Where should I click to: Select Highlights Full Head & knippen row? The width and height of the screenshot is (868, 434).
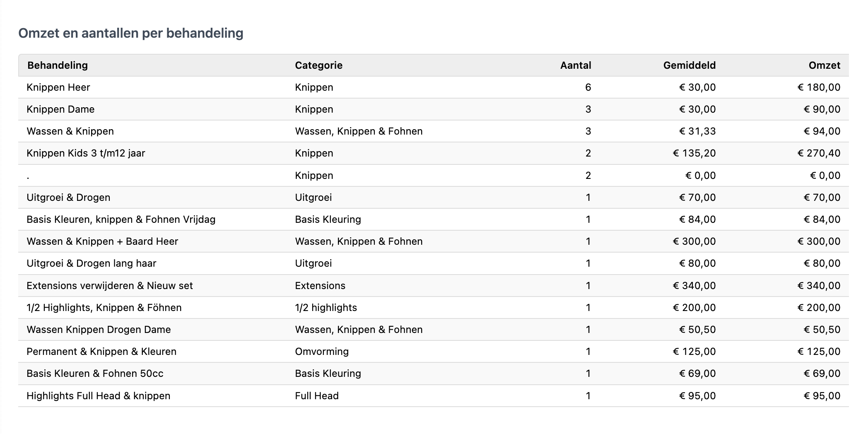pyautogui.click(x=99, y=396)
